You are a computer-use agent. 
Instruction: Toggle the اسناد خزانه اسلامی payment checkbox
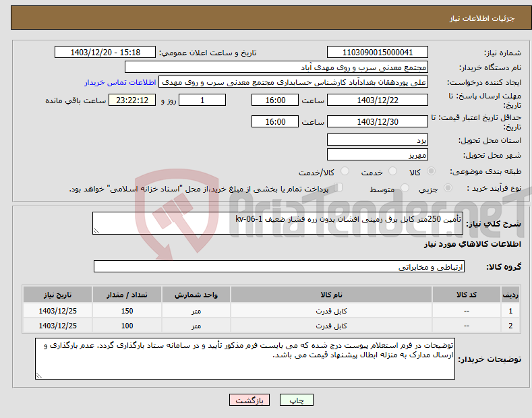pos(338,187)
